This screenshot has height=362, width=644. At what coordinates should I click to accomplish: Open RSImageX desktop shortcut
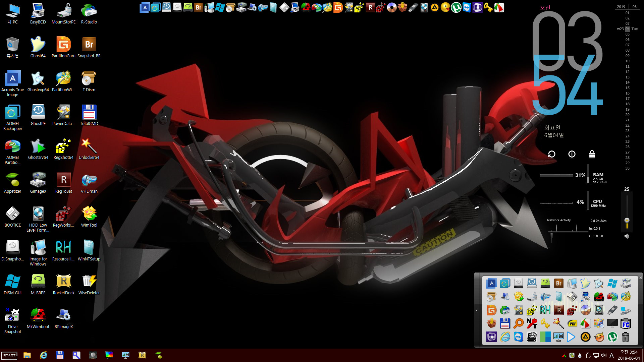click(x=63, y=318)
